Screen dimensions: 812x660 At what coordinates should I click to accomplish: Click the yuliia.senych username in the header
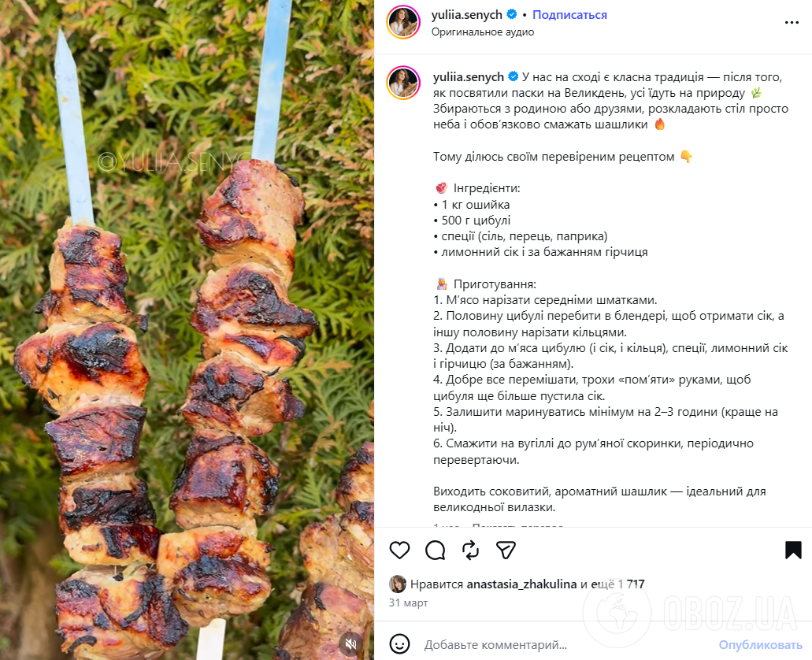pyautogui.click(x=468, y=15)
